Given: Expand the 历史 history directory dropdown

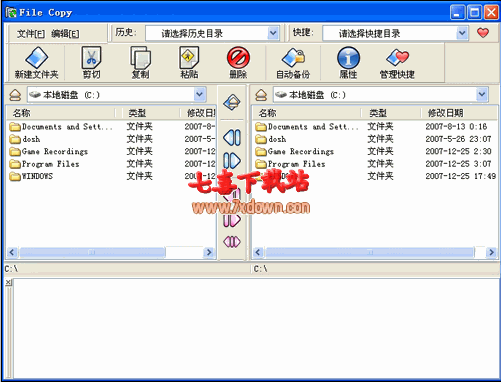Looking at the screenshot, I should 273,33.
